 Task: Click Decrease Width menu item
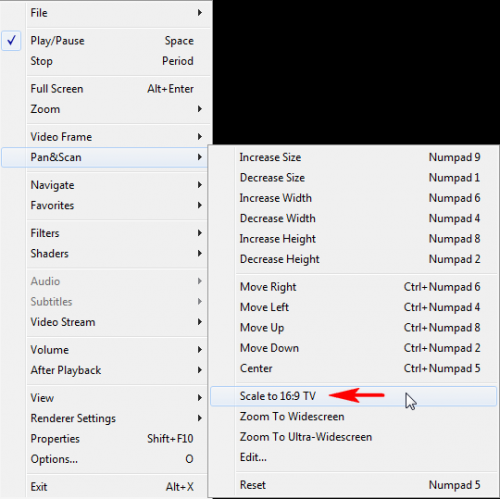(x=353, y=218)
